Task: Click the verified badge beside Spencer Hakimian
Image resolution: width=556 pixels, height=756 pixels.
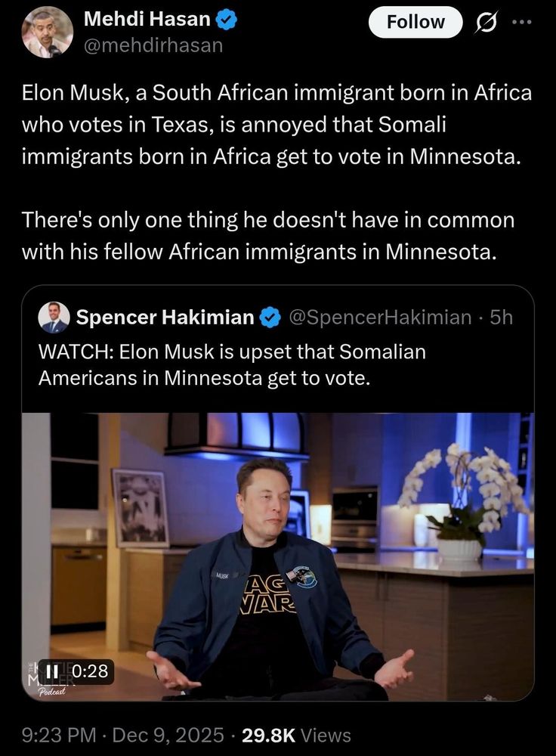Action: 270,318
